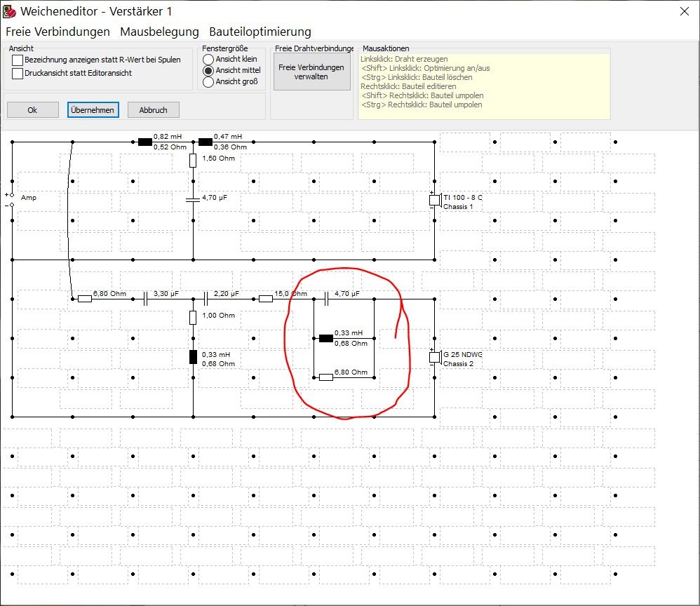
Task: Select Ansicht klein radio button
Action: tap(208, 60)
